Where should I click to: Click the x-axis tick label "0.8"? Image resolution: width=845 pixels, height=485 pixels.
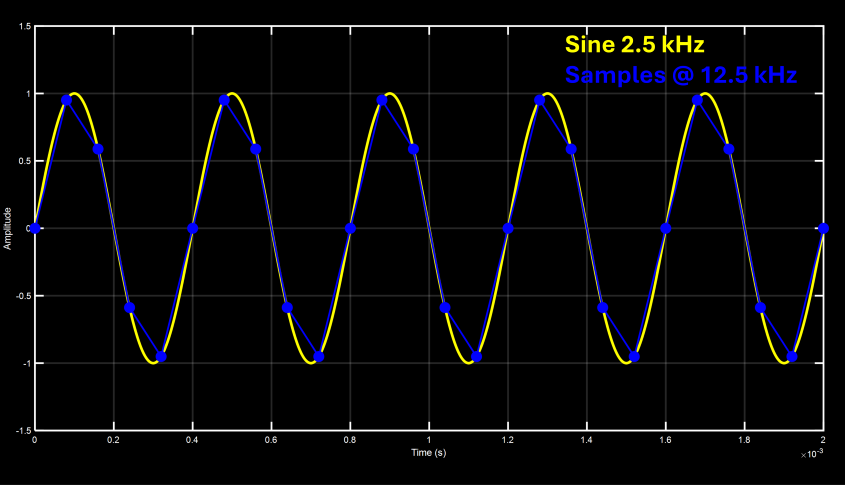pos(350,440)
